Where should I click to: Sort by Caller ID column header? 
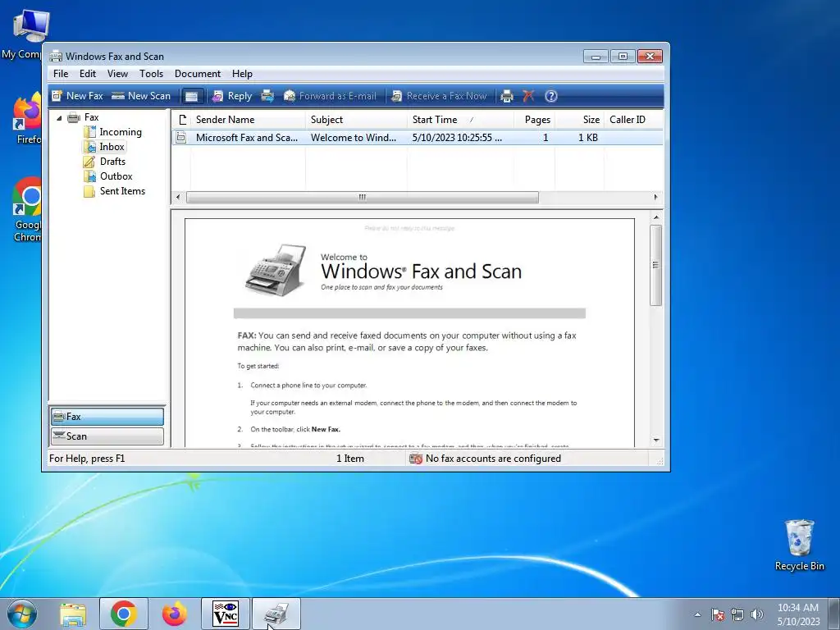pyautogui.click(x=634, y=120)
